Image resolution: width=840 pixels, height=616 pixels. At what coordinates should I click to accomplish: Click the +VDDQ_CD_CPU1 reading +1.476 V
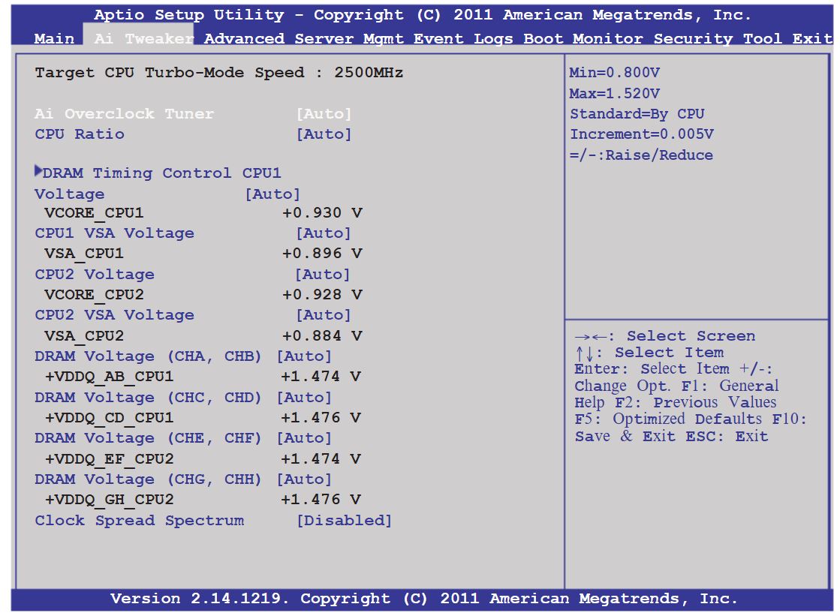point(321,418)
